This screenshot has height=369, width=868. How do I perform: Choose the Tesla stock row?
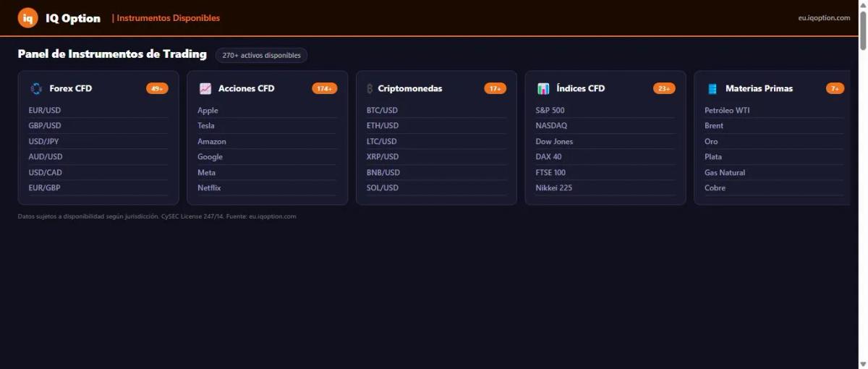[x=268, y=125]
